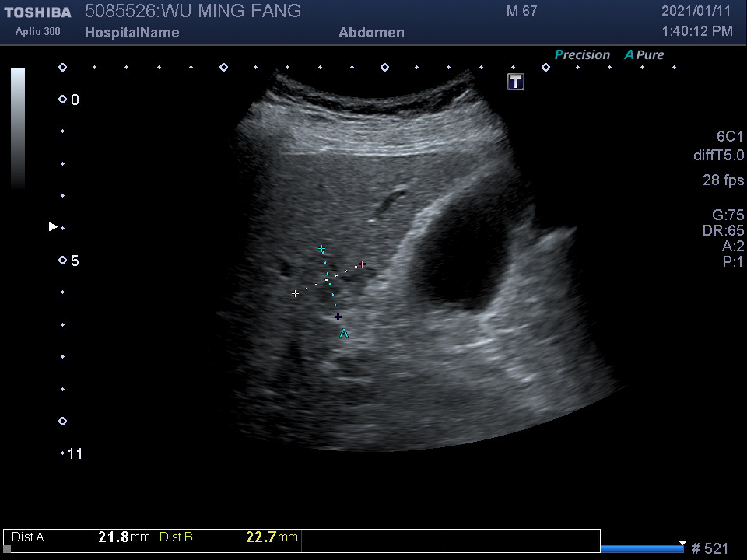Click the diffT5.0 frequency setting

[x=718, y=156]
